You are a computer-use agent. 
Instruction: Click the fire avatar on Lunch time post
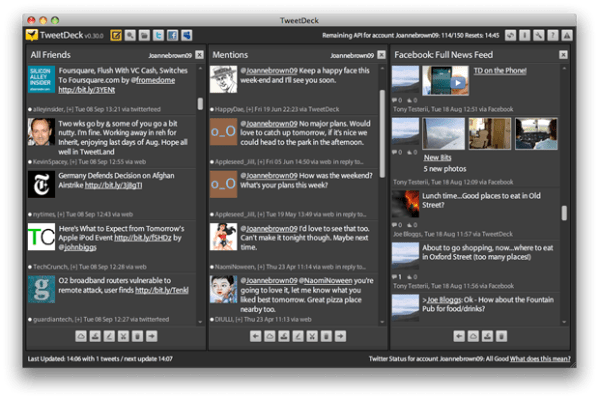pyautogui.click(x=405, y=204)
